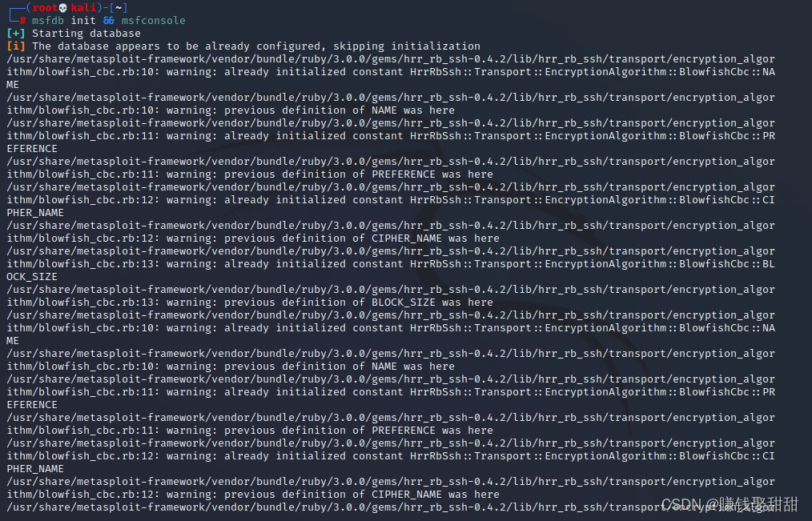The width and height of the screenshot is (812, 521).
Task: Click the "init" argument after msfdb
Action: coord(82,21)
